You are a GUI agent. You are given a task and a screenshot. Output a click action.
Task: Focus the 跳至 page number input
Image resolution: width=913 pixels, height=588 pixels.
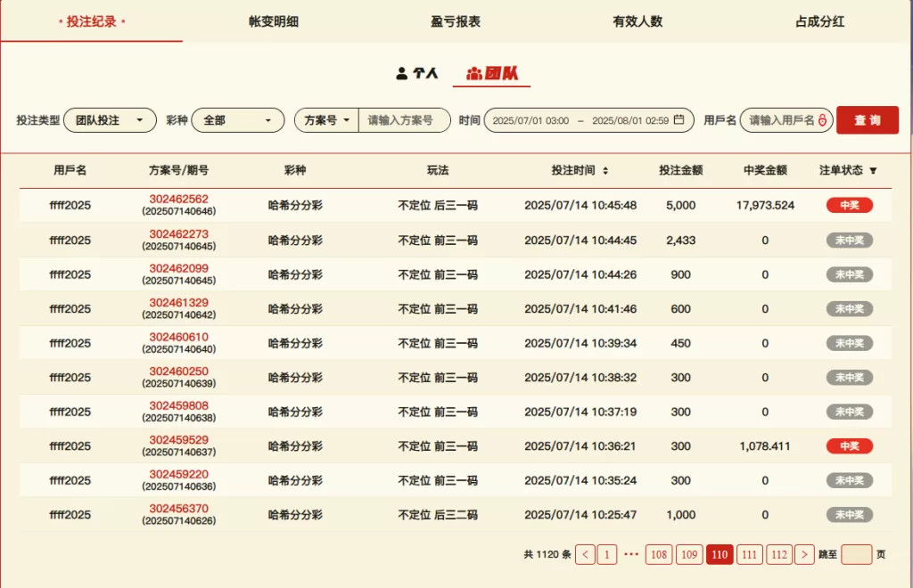(x=857, y=554)
